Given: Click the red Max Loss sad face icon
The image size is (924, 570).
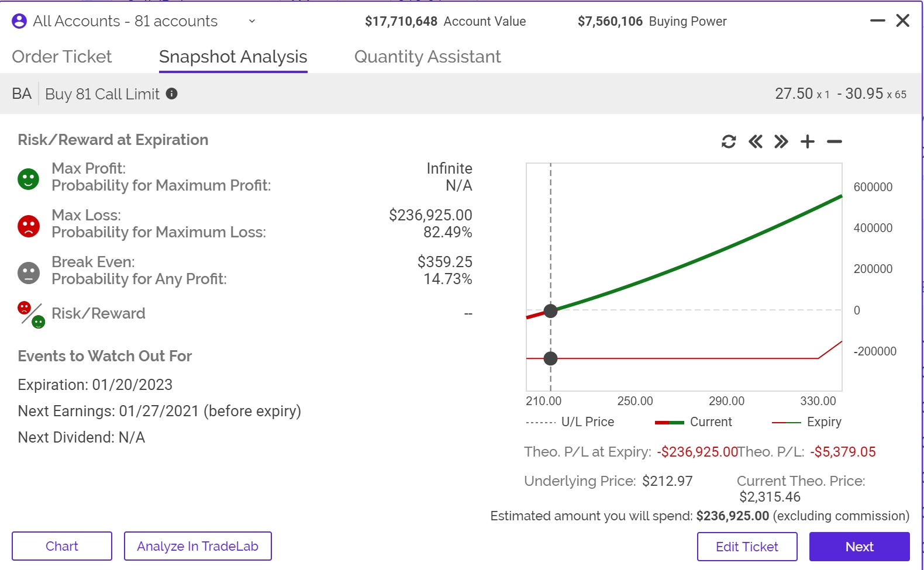Looking at the screenshot, I should point(28,226).
